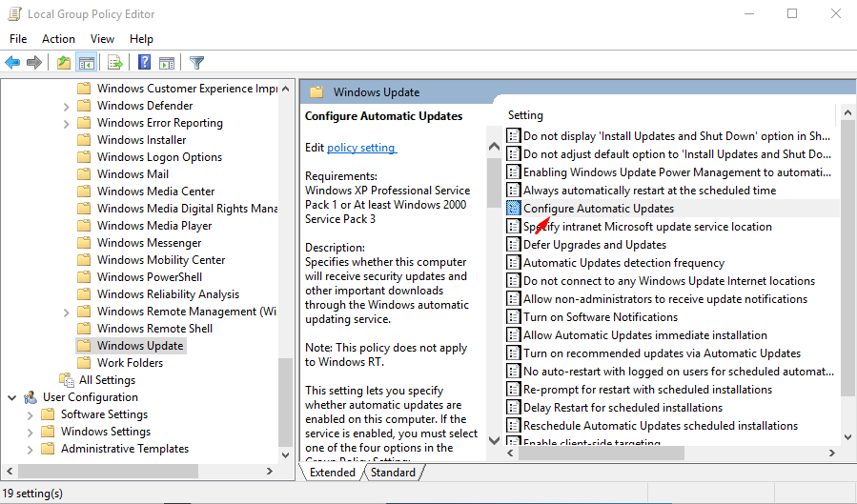Switch to the Standard tab
This screenshot has height=504, width=857.
(393, 473)
